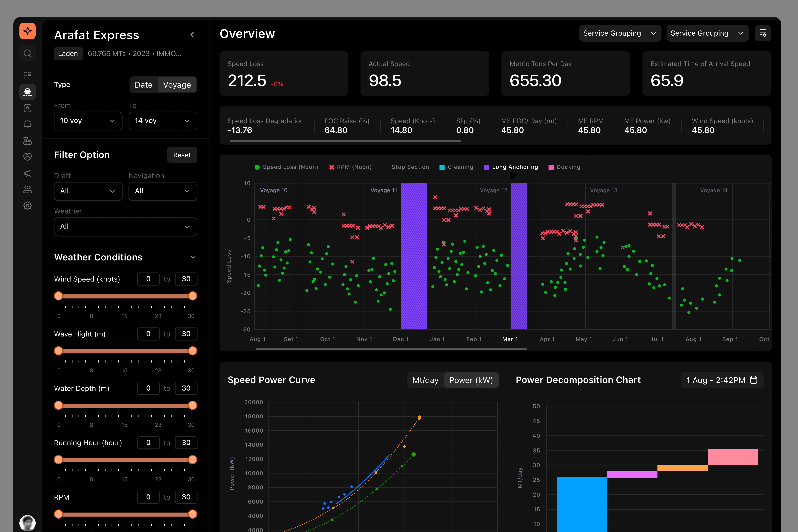This screenshot has height=532, width=798.
Task: Select the Power (kW) tab
Action: [471, 380]
